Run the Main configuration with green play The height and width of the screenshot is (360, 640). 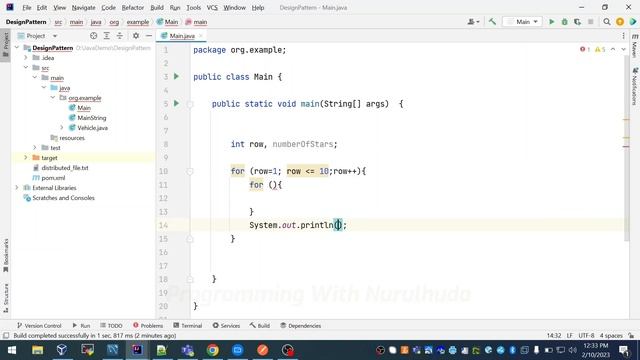pos(551,22)
